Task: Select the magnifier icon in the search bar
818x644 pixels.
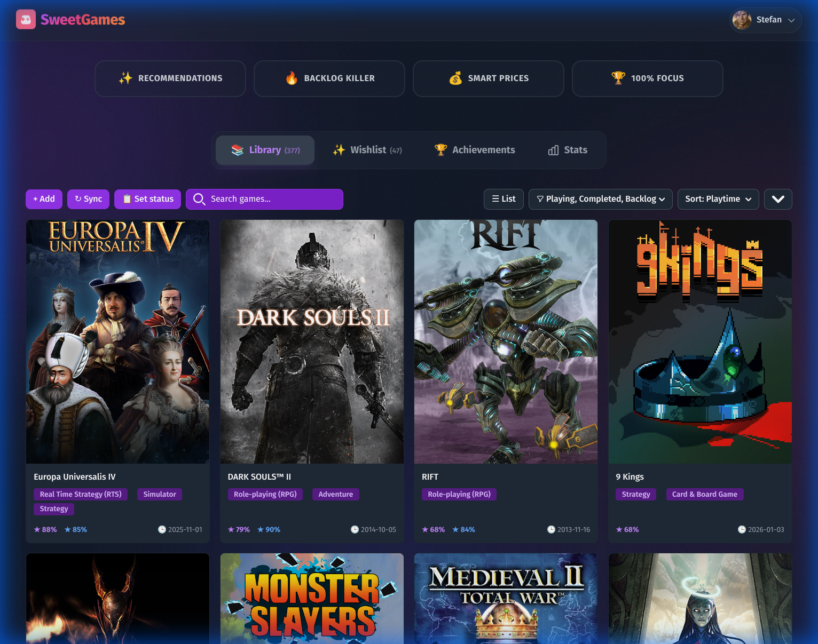Action: tap(199, 199)
